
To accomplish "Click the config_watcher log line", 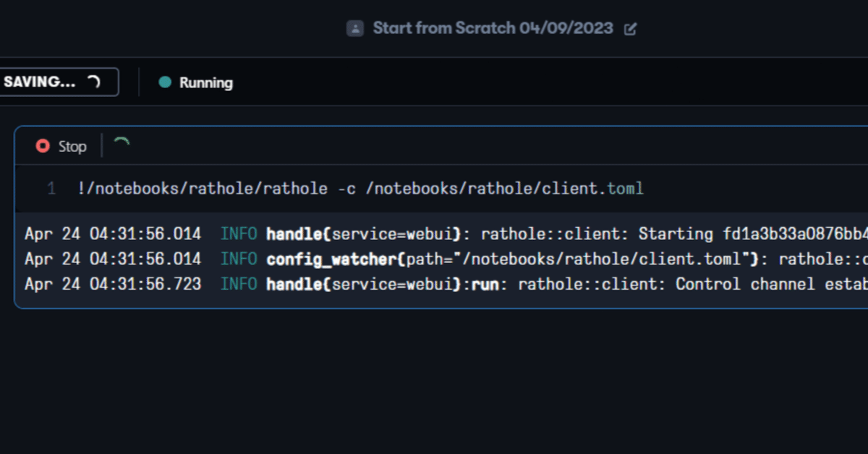I will 446,259.
